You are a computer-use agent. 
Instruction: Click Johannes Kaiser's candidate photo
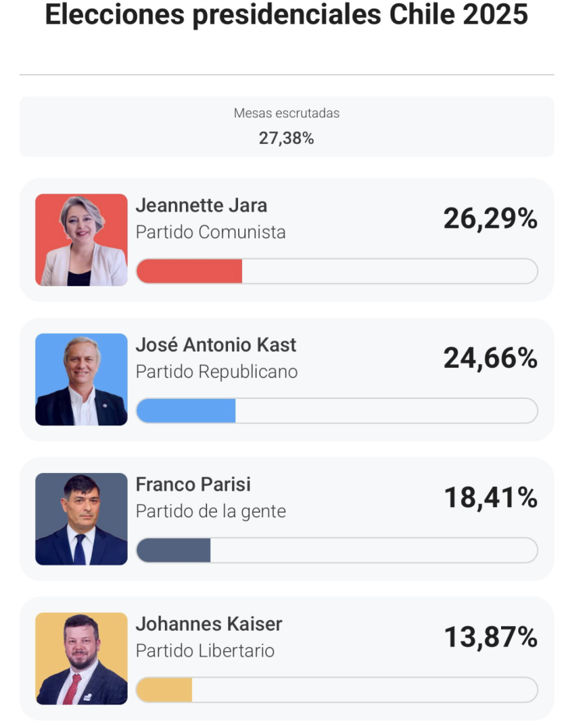pyautogui.click(x=81, y=658)
